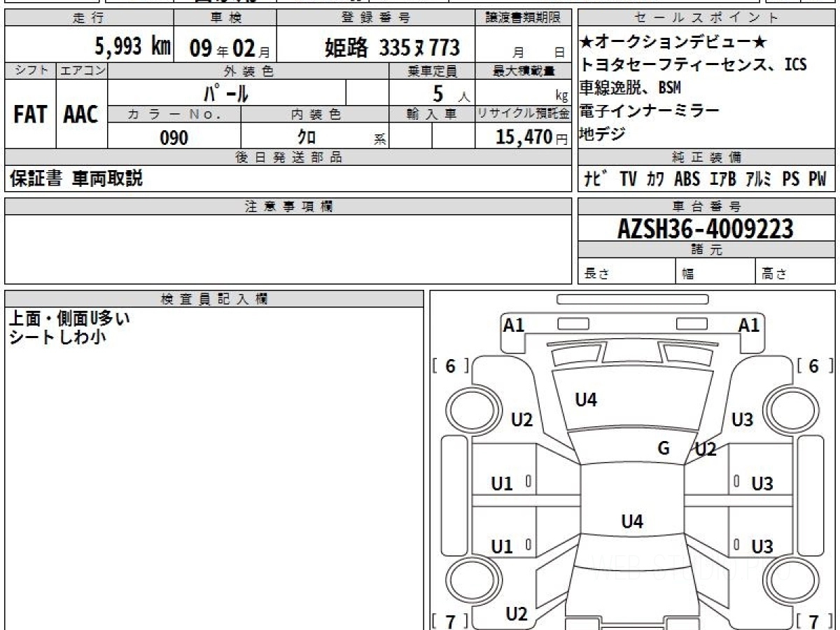This screenshot has width=840, height=630.
Task: Click the 注意事項欄 header
Action: point(288,206)
